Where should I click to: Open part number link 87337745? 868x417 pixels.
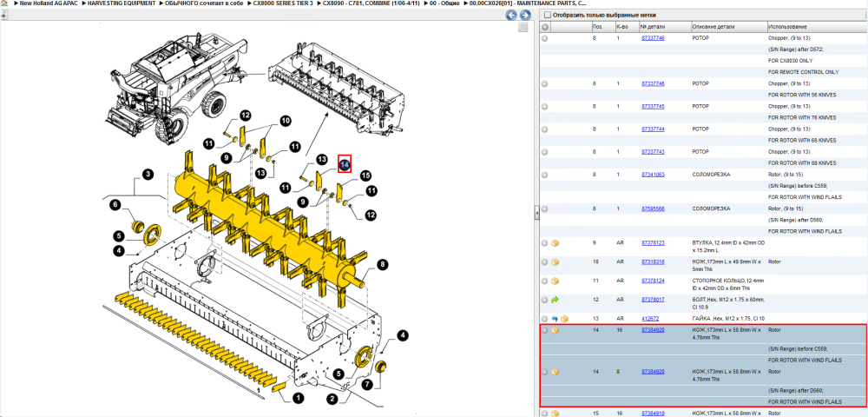(653, 106)
